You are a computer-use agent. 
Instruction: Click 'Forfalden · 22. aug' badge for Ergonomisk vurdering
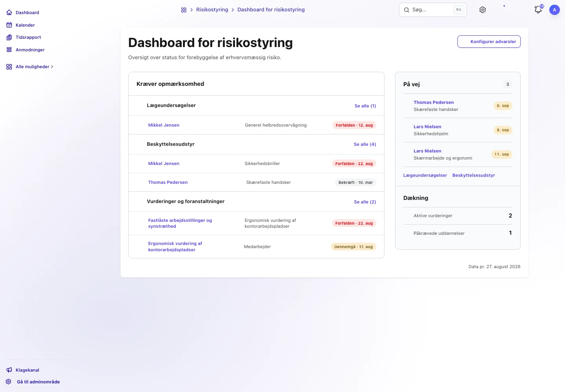(x=354, y=223)
